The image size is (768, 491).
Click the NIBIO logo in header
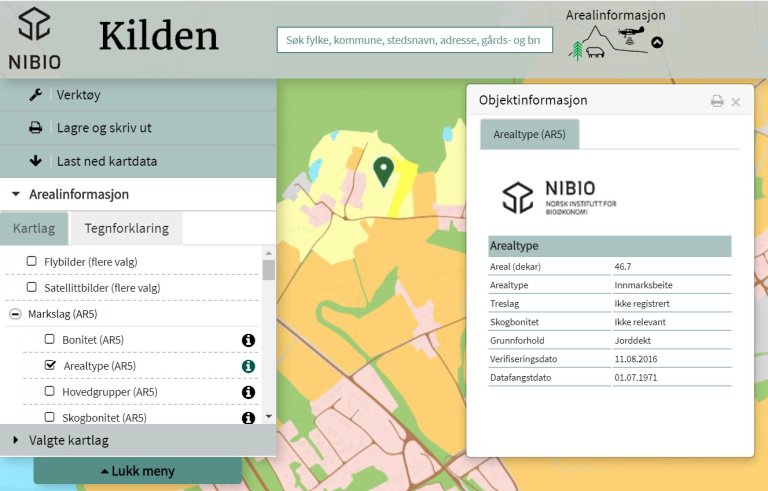35,39
